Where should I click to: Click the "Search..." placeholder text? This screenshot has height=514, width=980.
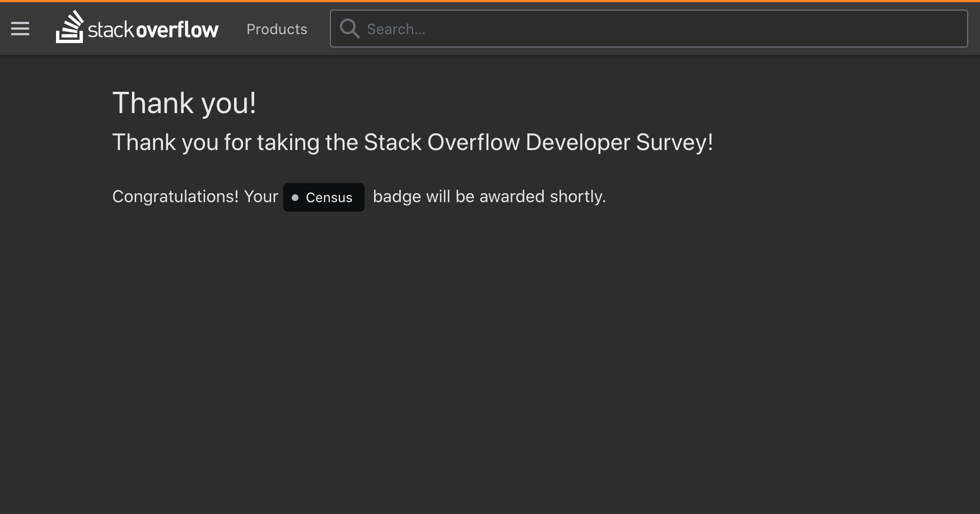[x=396, y=29]
